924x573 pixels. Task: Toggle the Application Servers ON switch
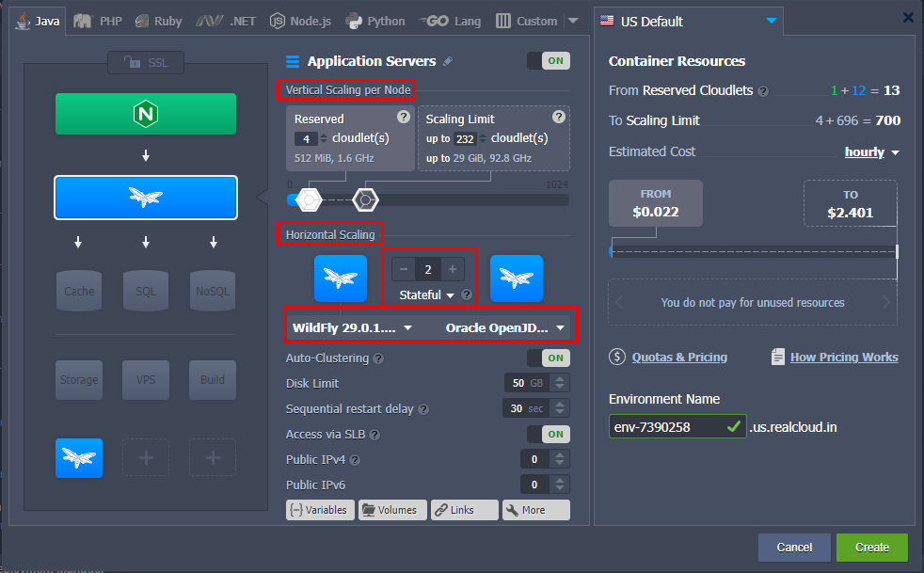tap(548, 61)
